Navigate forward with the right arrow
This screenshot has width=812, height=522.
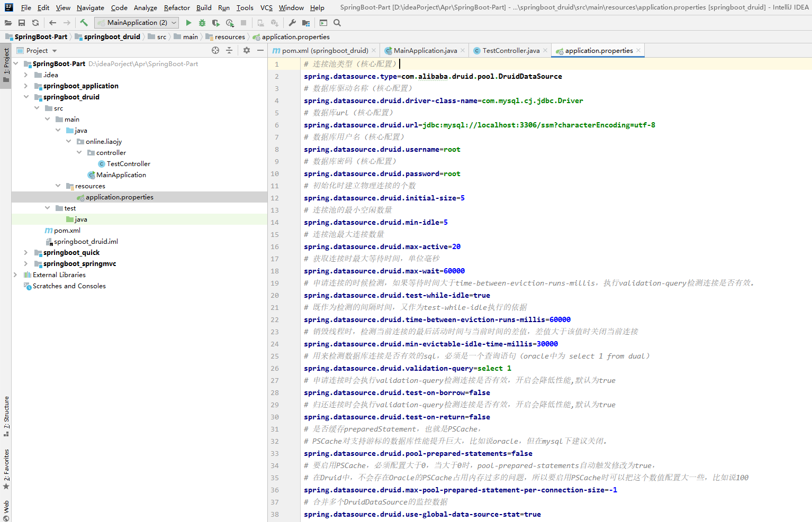point(67,23)
